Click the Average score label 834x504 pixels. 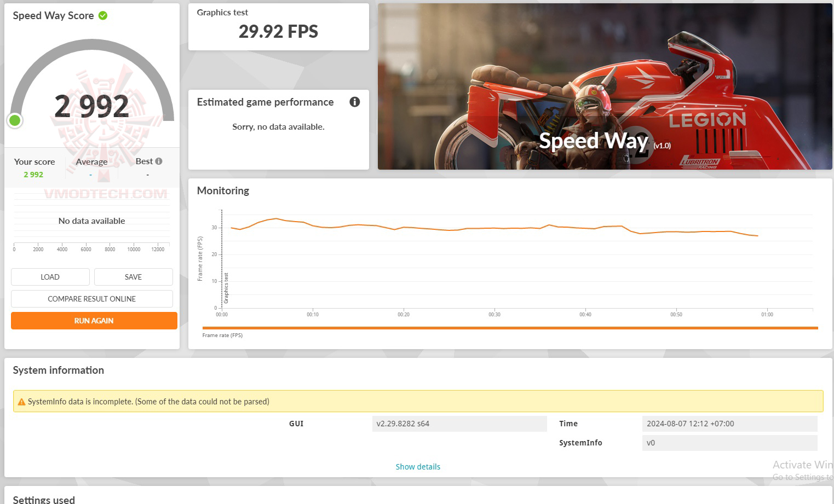(91, 161)
